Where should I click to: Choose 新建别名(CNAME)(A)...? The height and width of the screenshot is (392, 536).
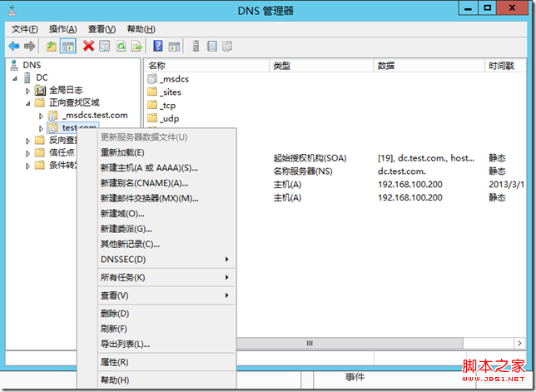coord(166,183)
